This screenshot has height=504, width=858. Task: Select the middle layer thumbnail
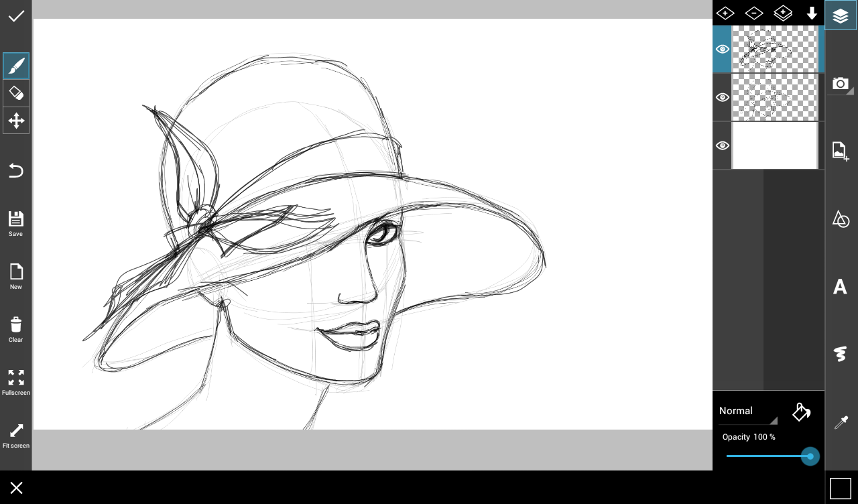(x=775, y=97)
